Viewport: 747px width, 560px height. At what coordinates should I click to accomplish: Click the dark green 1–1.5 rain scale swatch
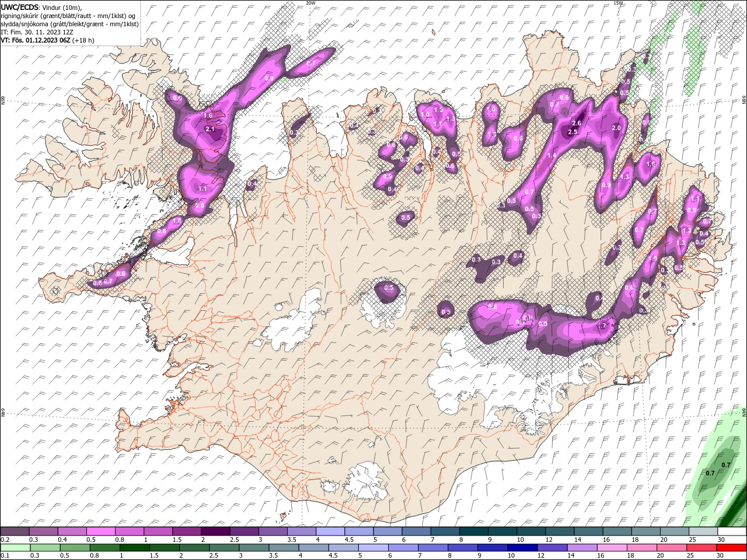[134, 547]
